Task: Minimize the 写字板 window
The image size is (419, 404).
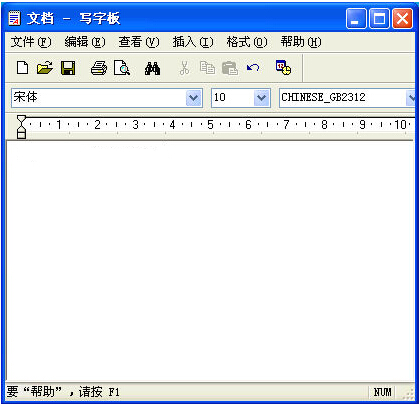Action: (x=356, y=19)
